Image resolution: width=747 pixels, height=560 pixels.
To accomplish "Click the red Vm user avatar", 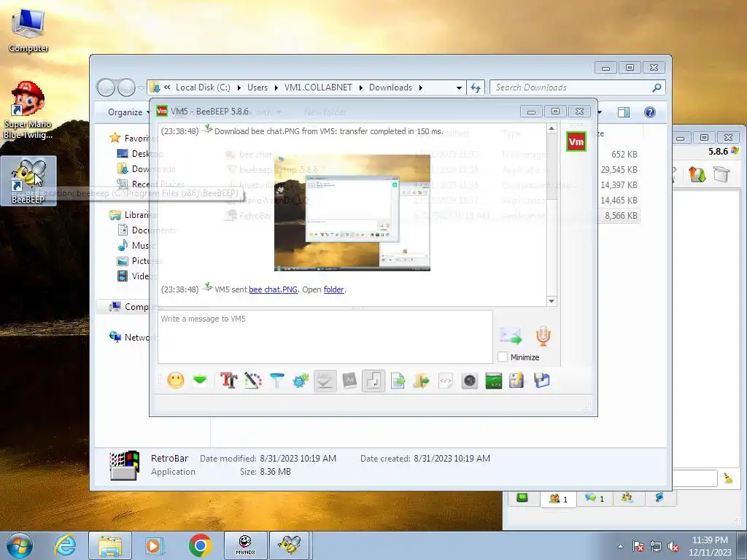I will point(576,141).
